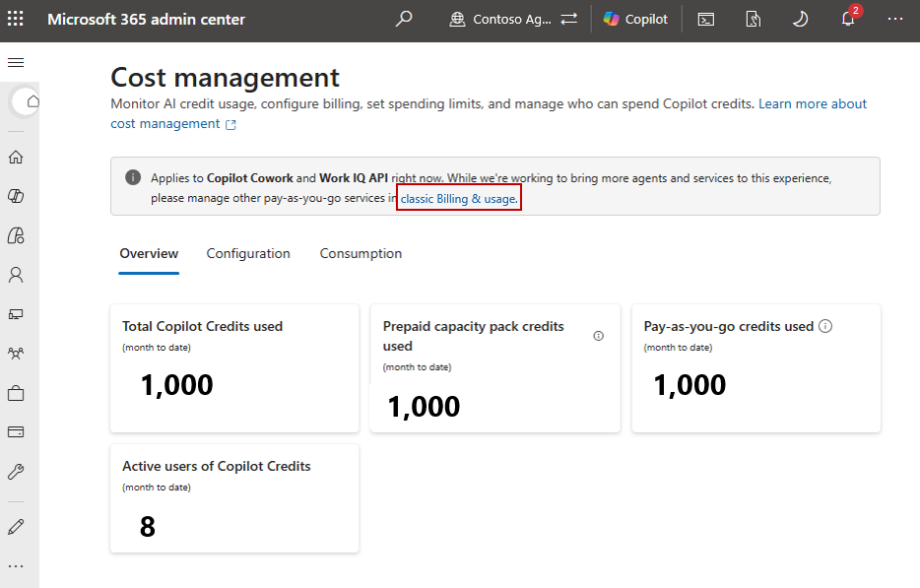This screenshot has height=588, width=920.
Task: Open Setup wrench icon in sidebar
Action: click(16, 471)
